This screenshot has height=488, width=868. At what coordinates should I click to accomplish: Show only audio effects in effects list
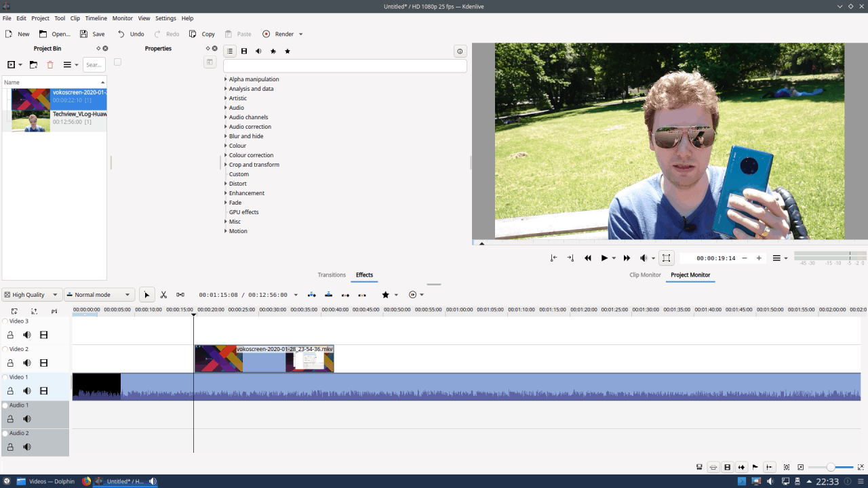[x=258, y=52]
